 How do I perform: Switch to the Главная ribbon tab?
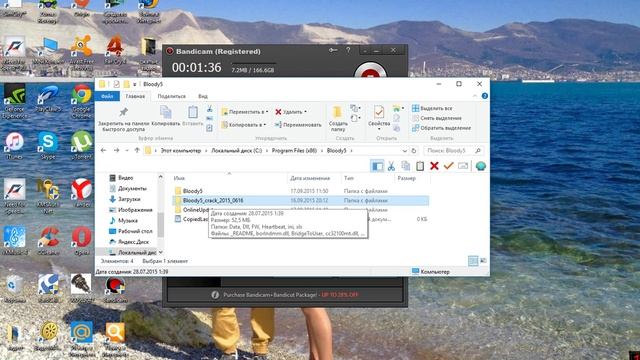(135, 96)
